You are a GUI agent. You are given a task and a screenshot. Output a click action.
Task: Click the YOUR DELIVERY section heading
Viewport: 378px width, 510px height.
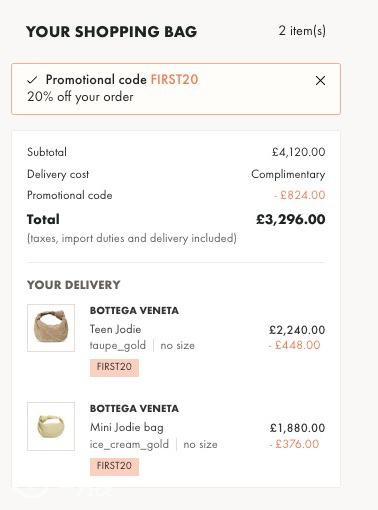tap(74, 285)
